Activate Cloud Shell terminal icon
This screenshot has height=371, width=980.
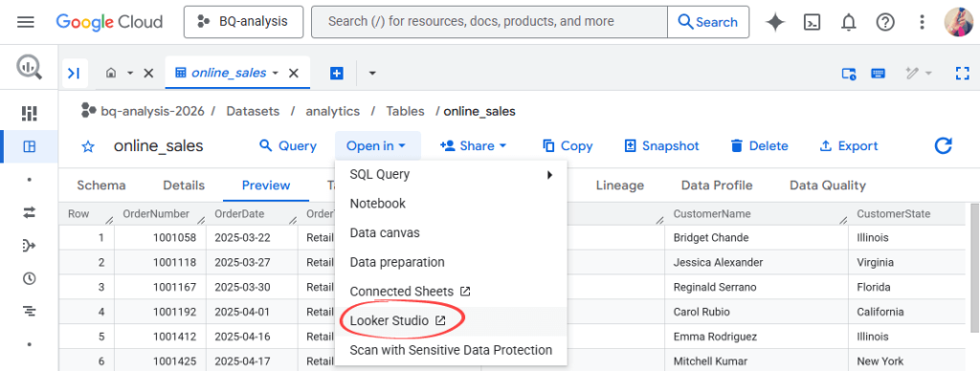click(x=812, y=23)
